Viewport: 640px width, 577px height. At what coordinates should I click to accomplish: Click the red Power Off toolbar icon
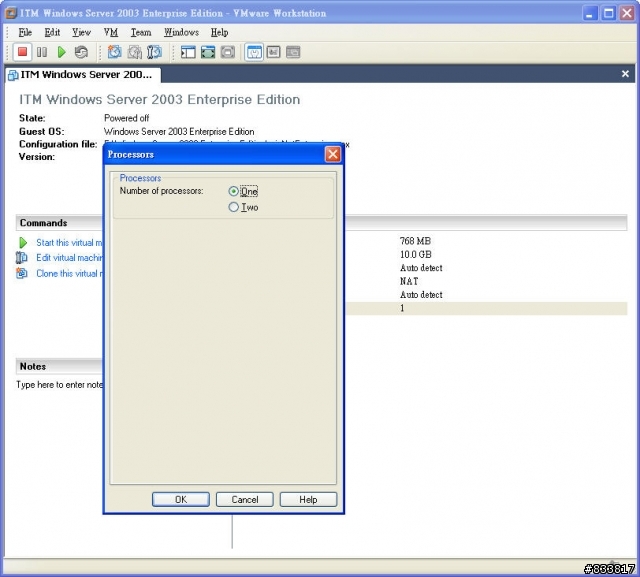(22, 52)
